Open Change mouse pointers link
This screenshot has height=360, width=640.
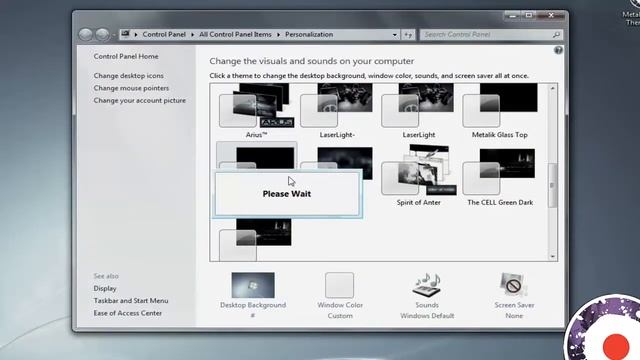131,88
